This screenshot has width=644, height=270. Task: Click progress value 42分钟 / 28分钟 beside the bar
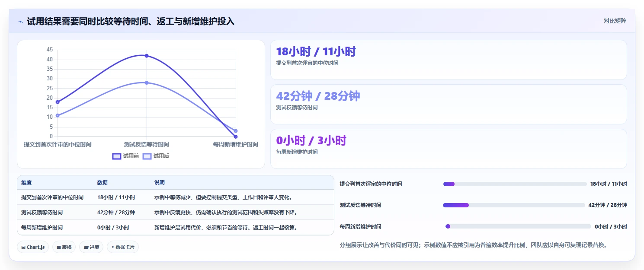point(608,205)
